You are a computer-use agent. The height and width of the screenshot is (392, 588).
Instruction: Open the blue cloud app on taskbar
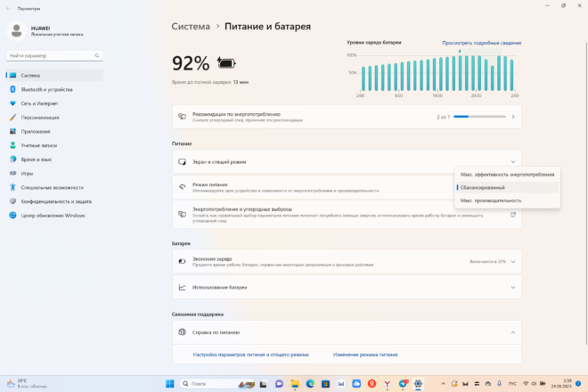(356, 384)
